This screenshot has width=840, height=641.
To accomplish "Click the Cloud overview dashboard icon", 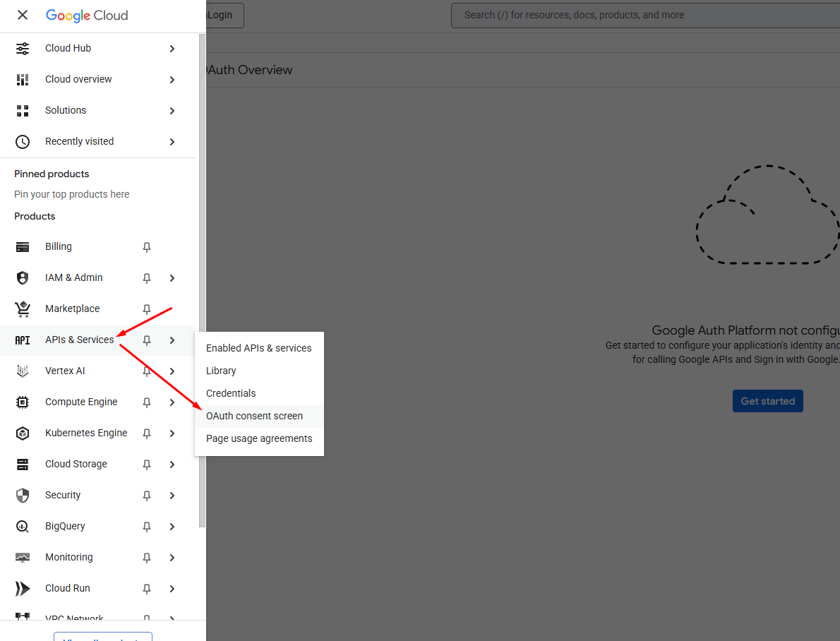I will pyautogui.click(x=23, y=79).
